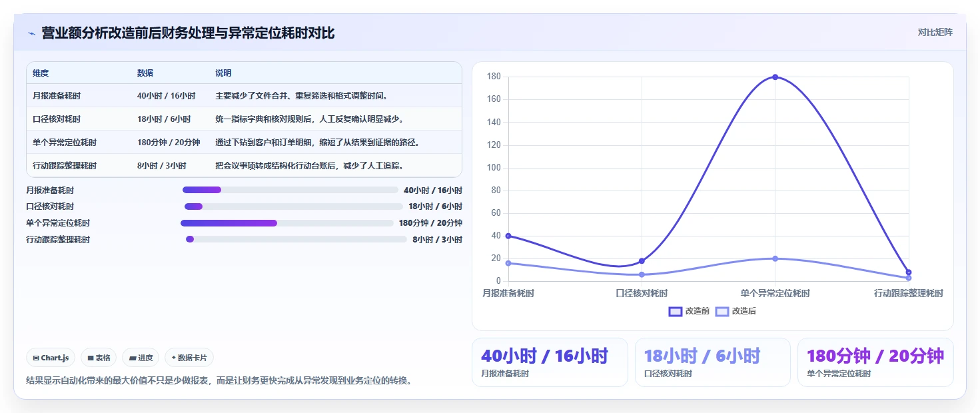Click the 8小时 / 3小时 table data cell
Viewport: 980px width, 413px height.
162,166
